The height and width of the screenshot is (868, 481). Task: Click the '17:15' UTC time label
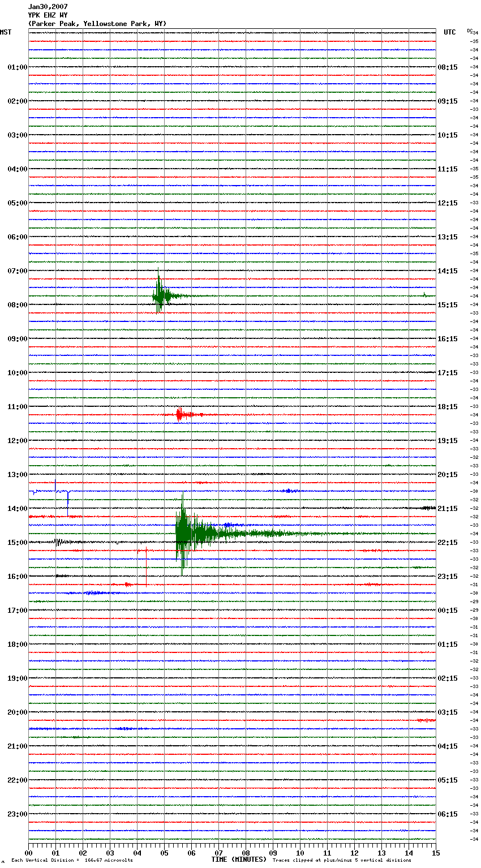448,373
